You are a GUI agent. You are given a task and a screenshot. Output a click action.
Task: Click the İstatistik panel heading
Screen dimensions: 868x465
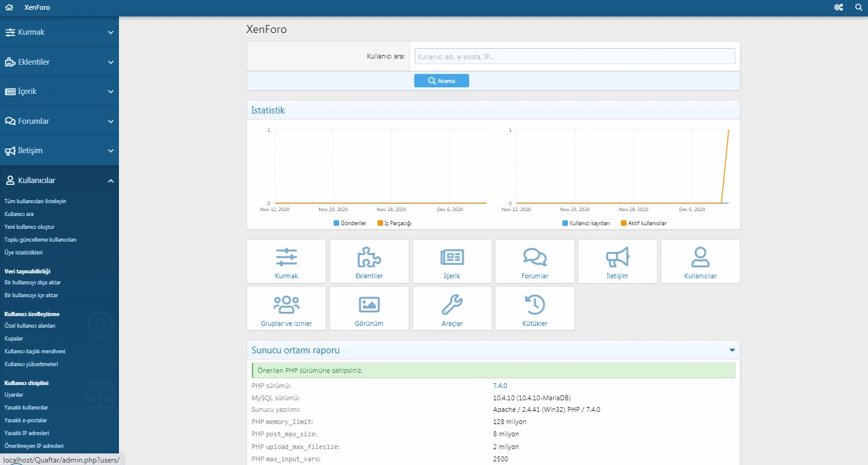coord(268,110)
